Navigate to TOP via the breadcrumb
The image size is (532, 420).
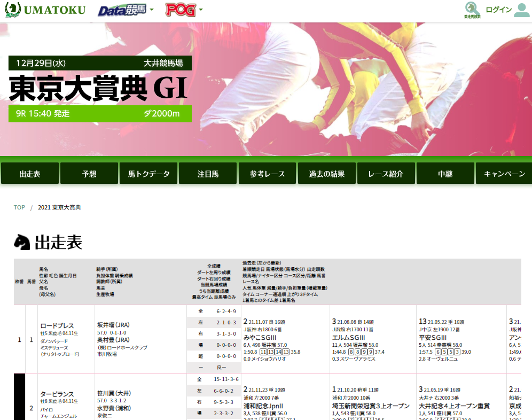tap(19, 207)
